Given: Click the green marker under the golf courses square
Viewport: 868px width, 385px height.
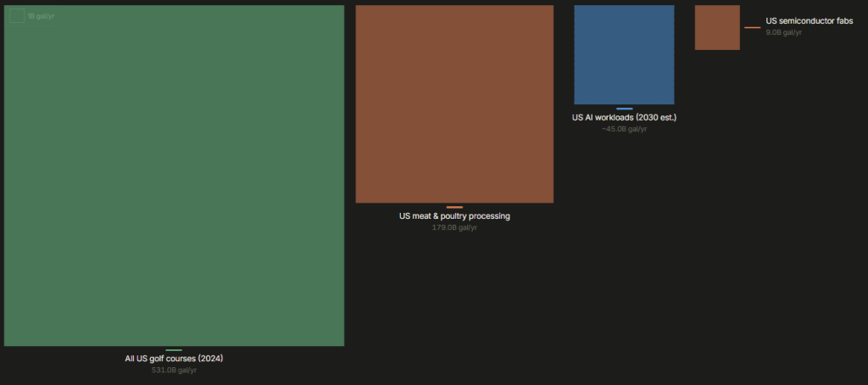Looking at the screenshot, I should tap(174, 349).
